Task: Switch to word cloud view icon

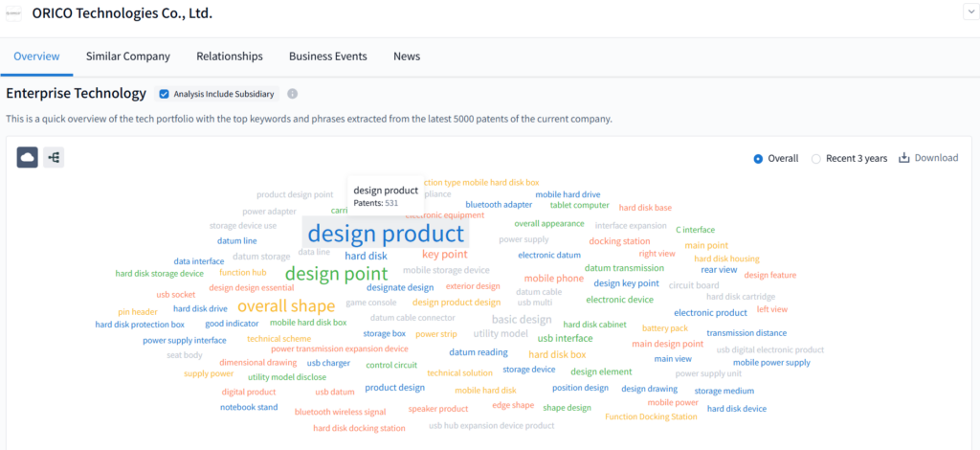Action: (28, 157)
